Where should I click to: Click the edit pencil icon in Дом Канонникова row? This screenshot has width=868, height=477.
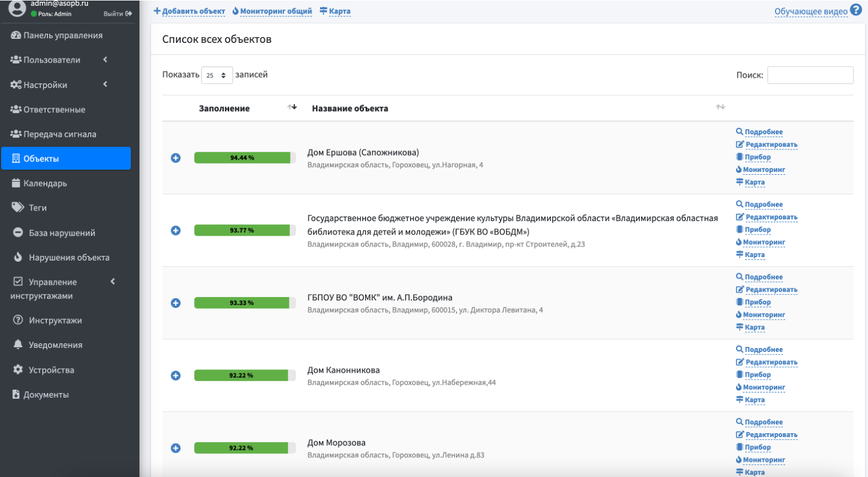click(740, 362)
